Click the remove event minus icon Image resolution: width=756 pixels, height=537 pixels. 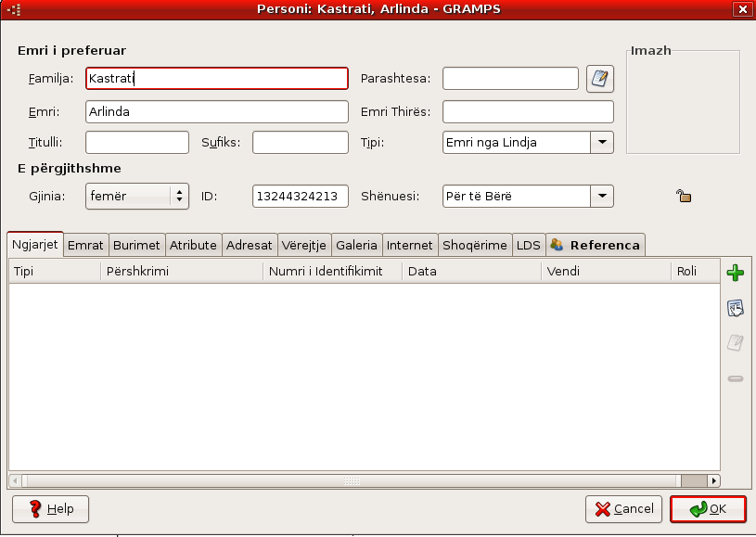736,379
